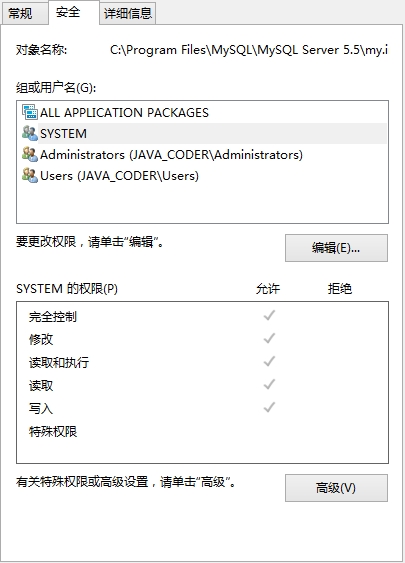Click the 完全控制 allow checkmark
The height and width of the screenshot is (563, 405).
(x=269, y=316)
